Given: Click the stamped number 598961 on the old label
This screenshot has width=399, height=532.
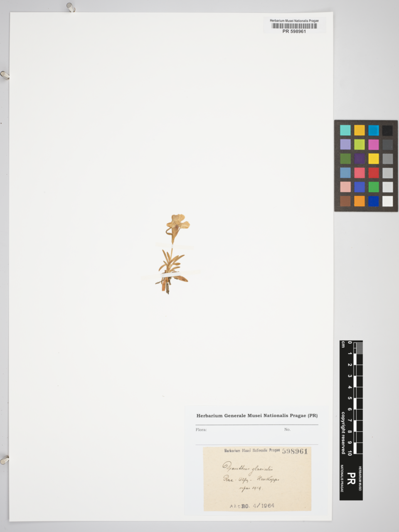Looking at the screenshot, I should (x=295, y=451).
